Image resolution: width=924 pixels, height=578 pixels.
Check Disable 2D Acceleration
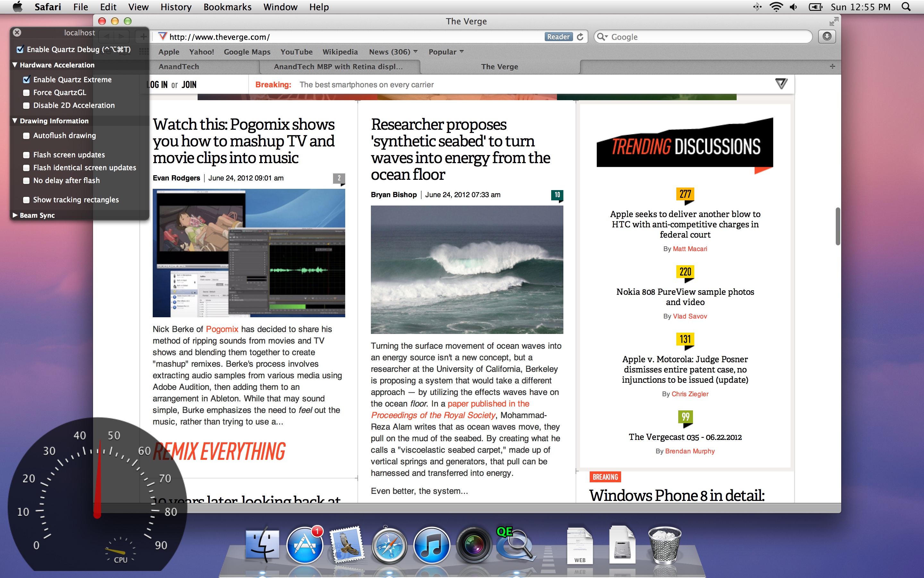point(26,105)
